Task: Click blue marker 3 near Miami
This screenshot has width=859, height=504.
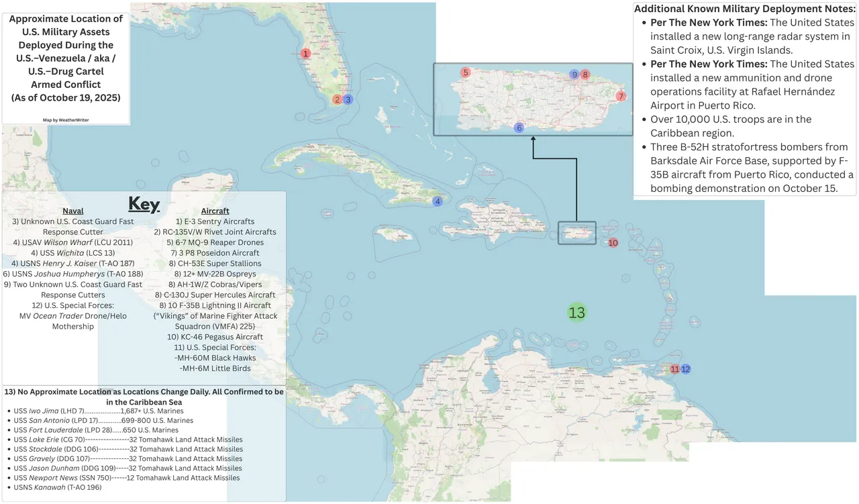Action: click(x=348, y=99)
